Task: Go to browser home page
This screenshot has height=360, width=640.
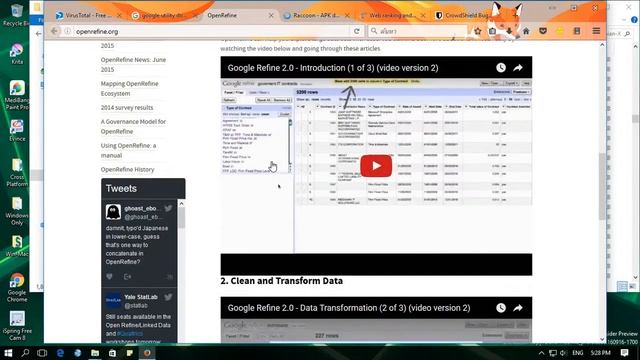Action: pyautogui.click(x=526, y=31)
